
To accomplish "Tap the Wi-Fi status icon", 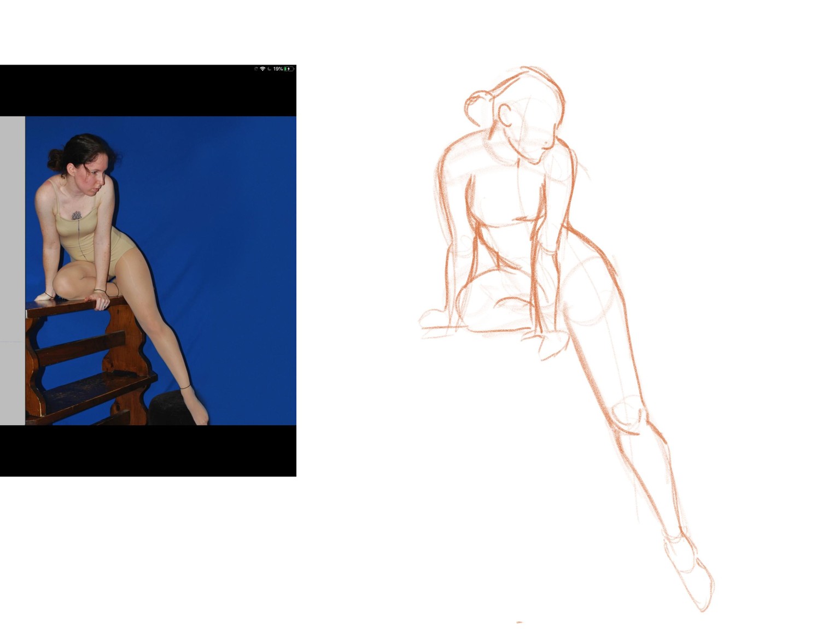I will coord(262,69).
